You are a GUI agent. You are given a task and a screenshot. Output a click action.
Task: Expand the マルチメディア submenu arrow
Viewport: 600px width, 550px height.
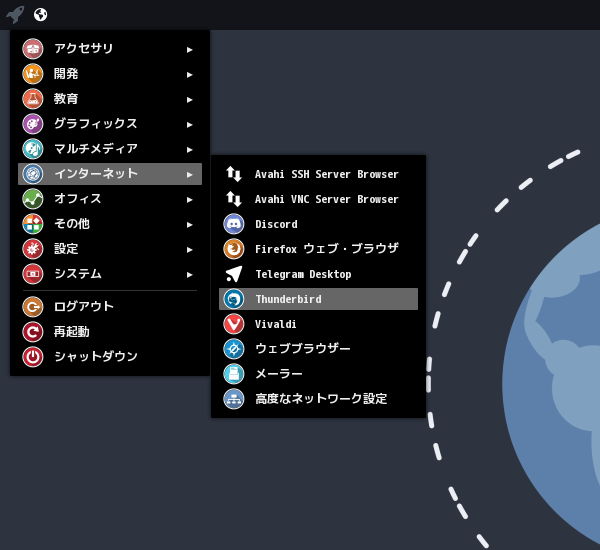pos(189,150)
